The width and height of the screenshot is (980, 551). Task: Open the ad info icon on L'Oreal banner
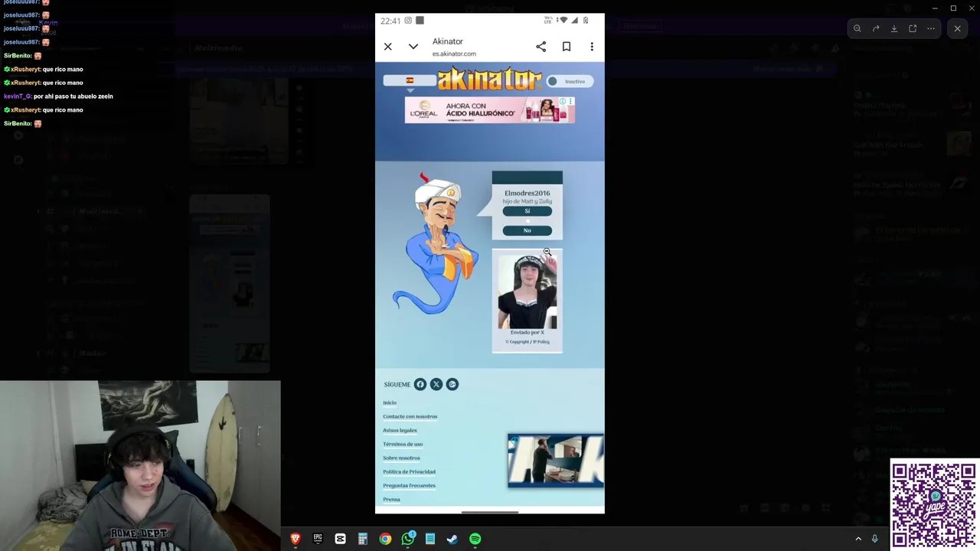563,102
